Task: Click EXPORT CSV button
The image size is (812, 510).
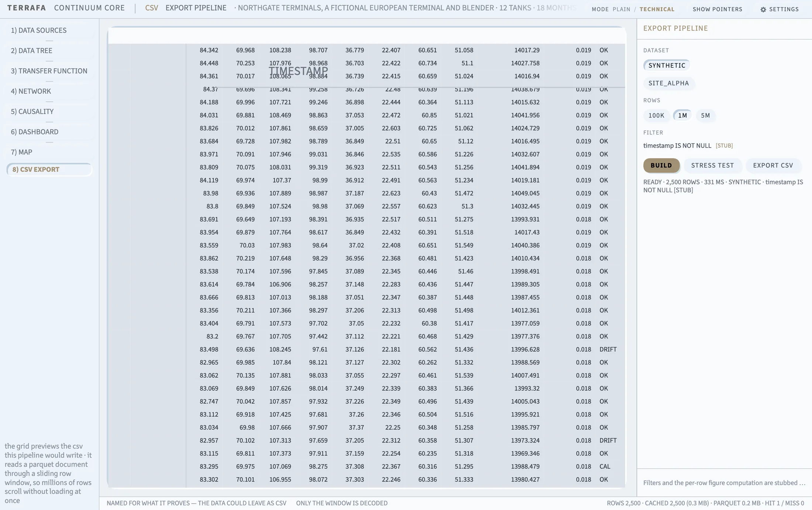Action: click(x=773, y=165)
